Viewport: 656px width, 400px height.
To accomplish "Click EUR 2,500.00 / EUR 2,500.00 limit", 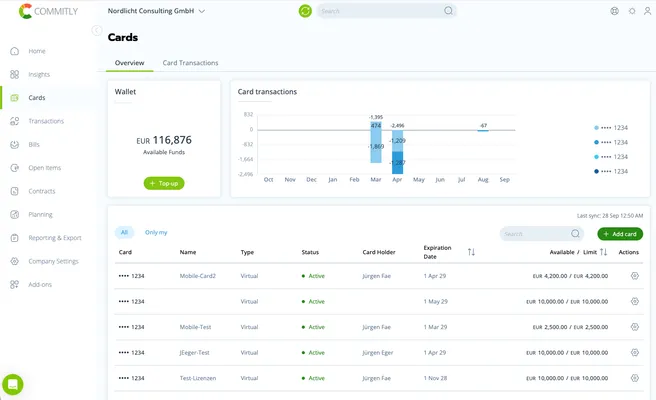I will [570, 327].
